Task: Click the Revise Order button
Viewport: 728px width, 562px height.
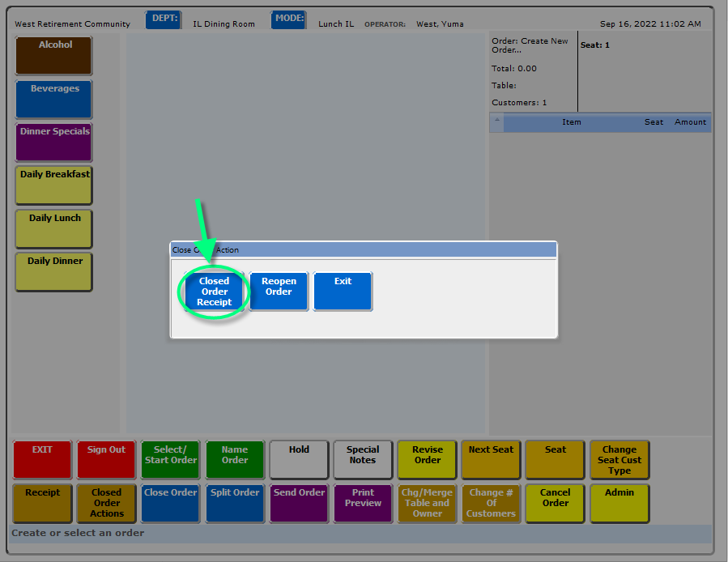Action: pyautogui.click(x=427, y=460)
